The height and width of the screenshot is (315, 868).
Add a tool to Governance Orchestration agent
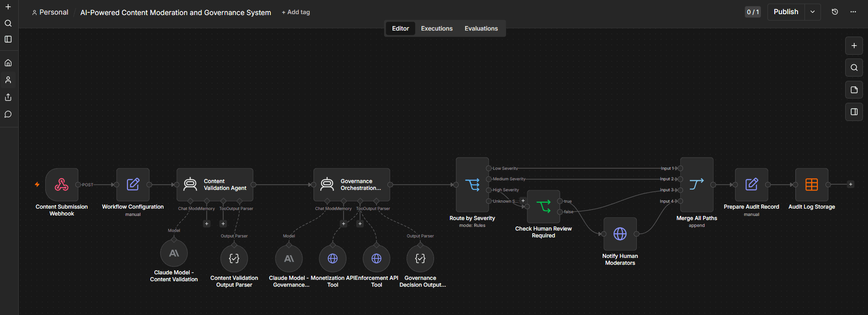pyautogui.click(x=360, y=224)
